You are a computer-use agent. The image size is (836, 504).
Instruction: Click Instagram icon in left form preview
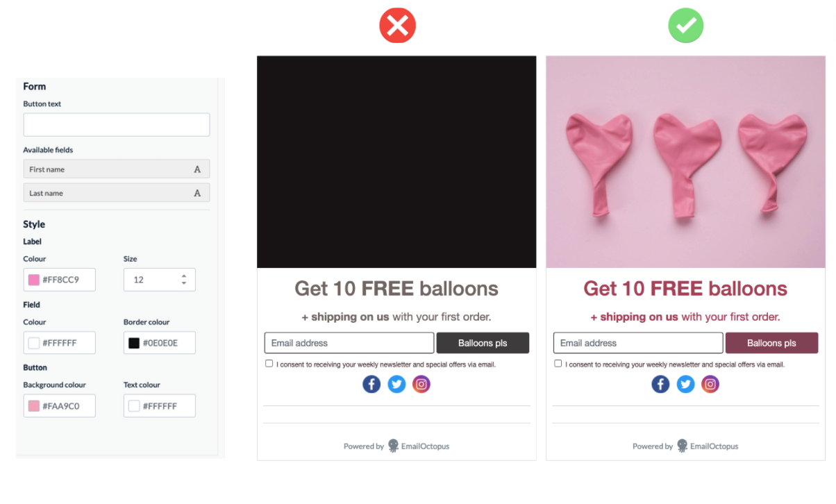pyautogui.click(x=421, y=384)
